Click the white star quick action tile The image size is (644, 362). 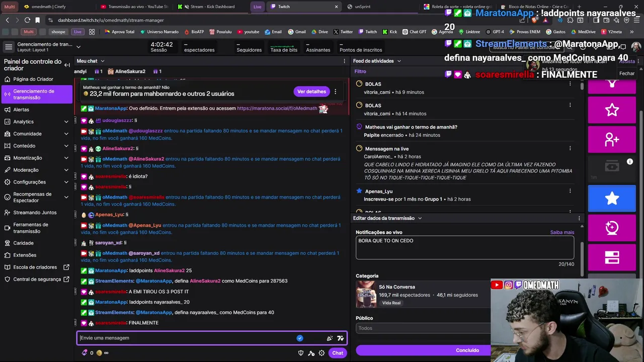(x=612, y=110)
